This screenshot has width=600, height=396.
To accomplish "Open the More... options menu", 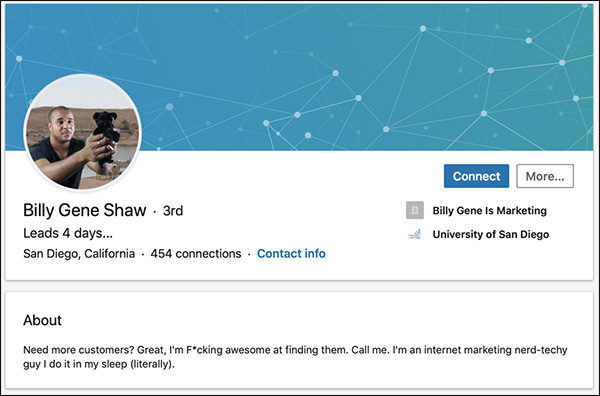I will click(545, 176).
